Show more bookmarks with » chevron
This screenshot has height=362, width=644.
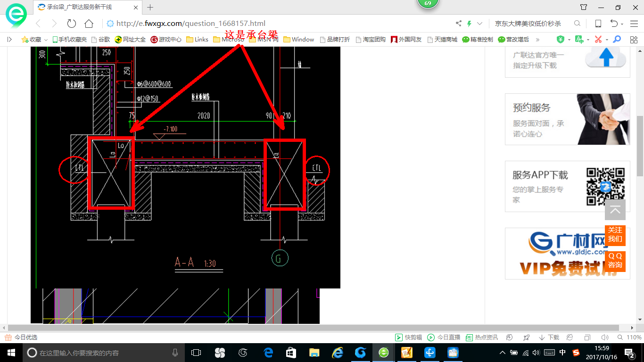[x=537, y=40]
